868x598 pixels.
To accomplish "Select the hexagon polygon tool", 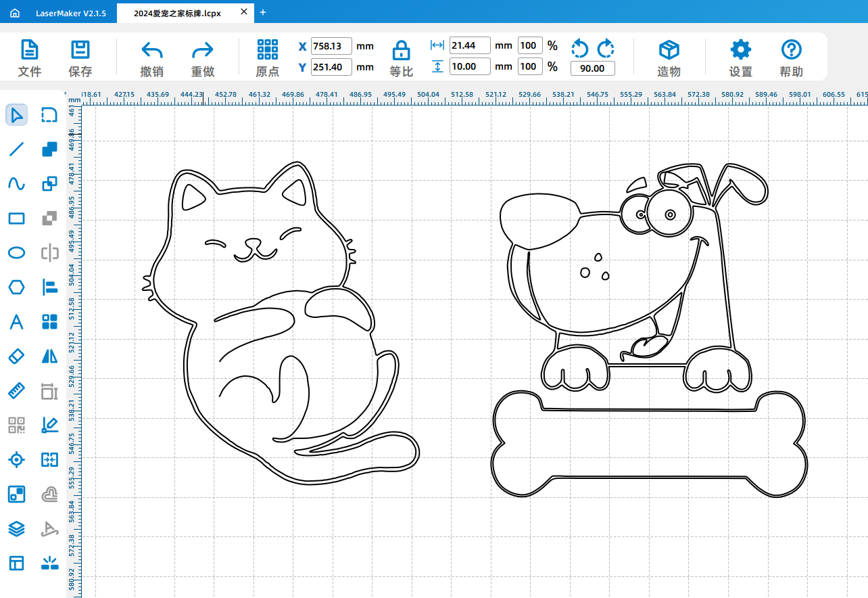I will click(x=17, y=287).
